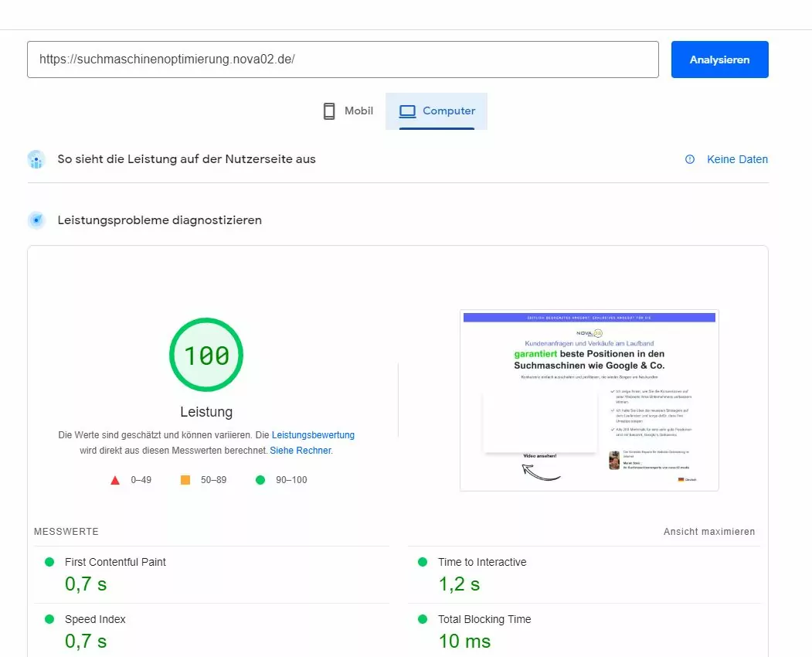Open the Leistungsbewertung link
The image size is (812, 657).
point(313,435)
